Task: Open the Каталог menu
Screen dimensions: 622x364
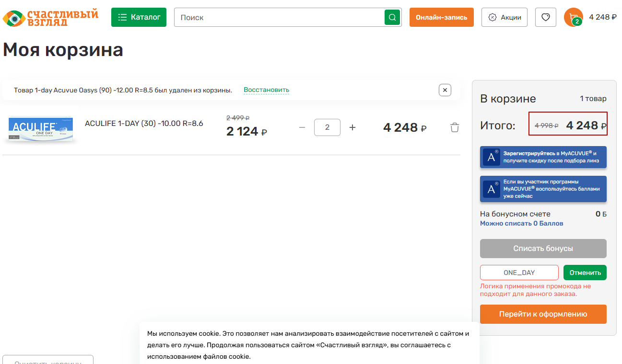Action: (x=139, y=17)
